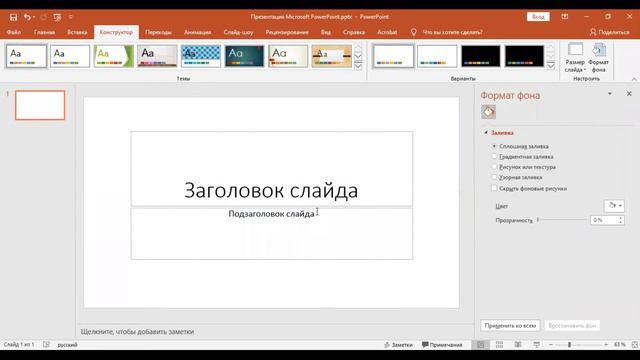The width and height of the screenshot is (640, 360).
Task: Click the notes area to add notes
Action: (275, 332)
